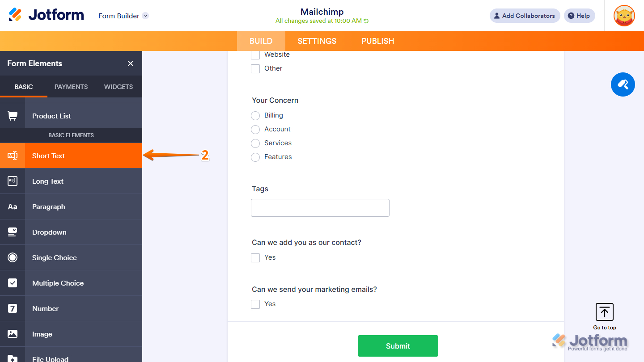Click Add Collaborators
The width and height of the screenshot is (644, 362).
click(525, 16)
